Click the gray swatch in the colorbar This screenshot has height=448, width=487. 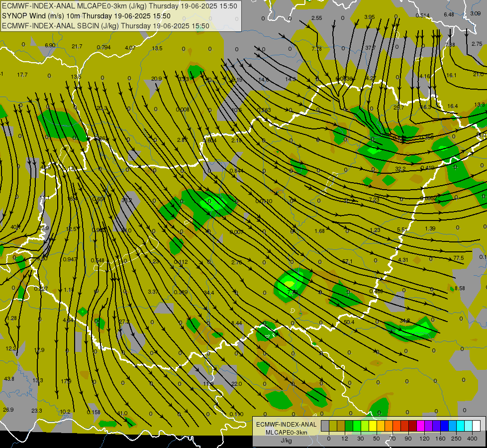325,426
